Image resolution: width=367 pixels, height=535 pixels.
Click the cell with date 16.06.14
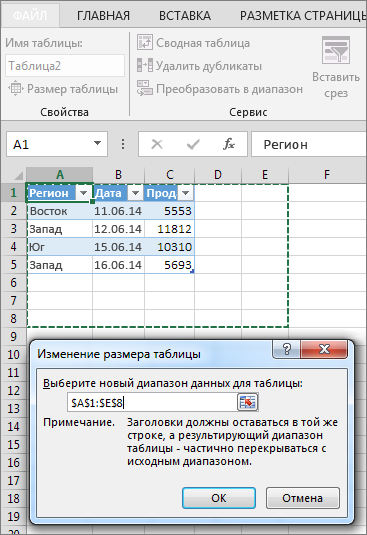point(118,265)
